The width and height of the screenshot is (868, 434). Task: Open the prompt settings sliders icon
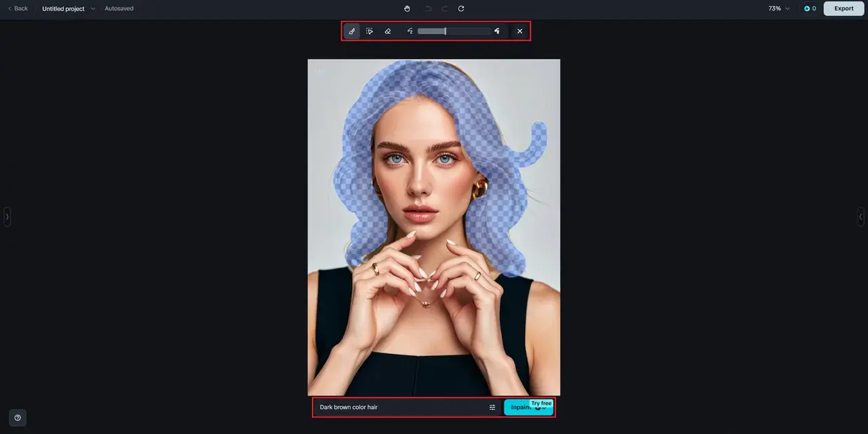click(492, 408)
